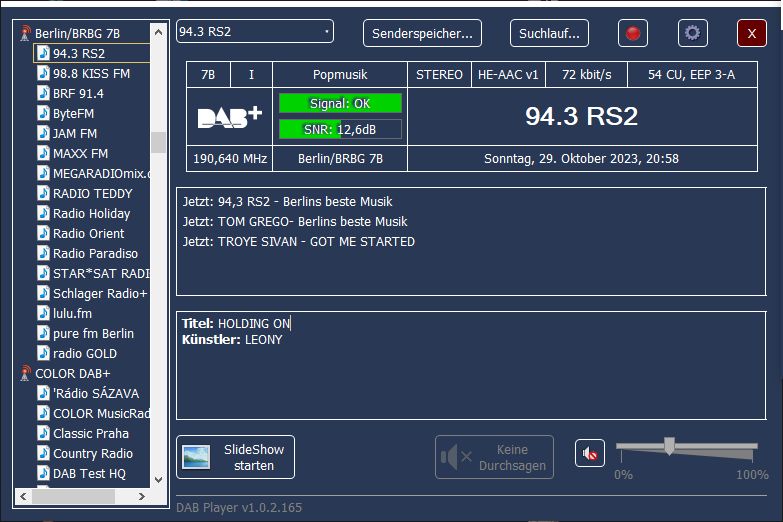Click the Signal OK level bar
Viewport: 783px width, 522px height.
pyautogui.click(x=340, y=103)
